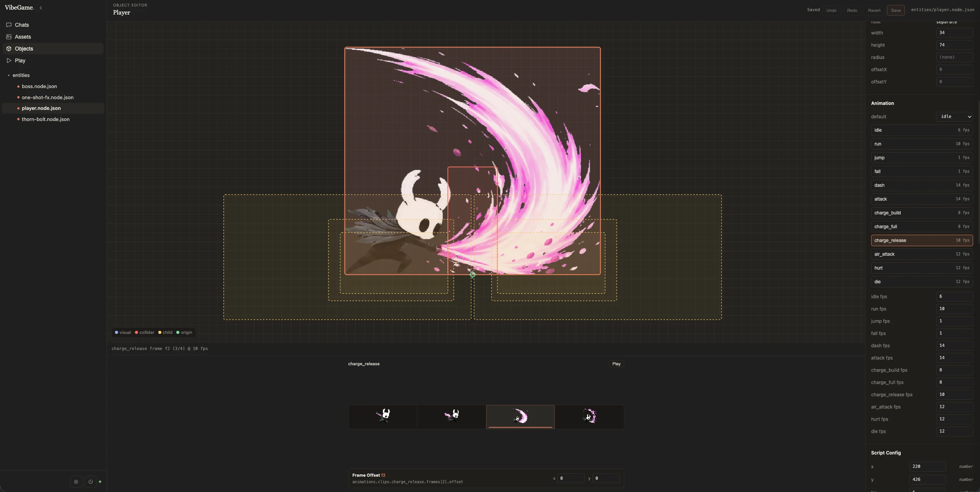Select the jump animation clip
This screenshot has height=492, width=980.
coord(922,158)
